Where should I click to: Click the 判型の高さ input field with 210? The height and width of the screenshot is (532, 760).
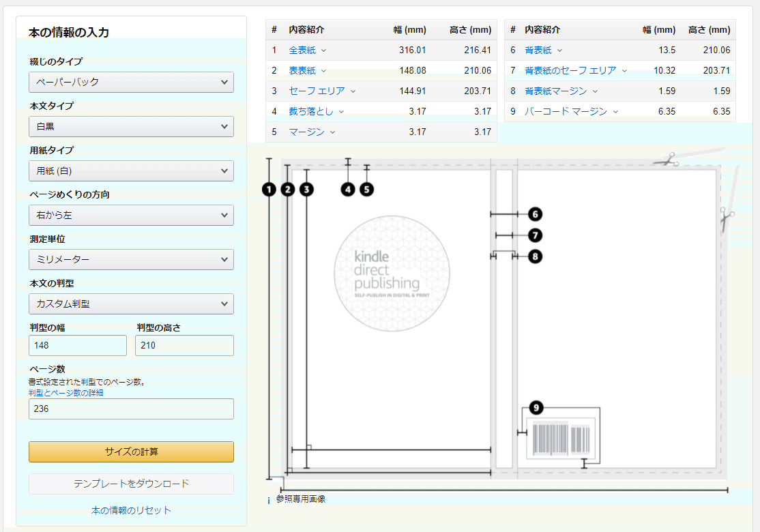[x=184, y=346]
